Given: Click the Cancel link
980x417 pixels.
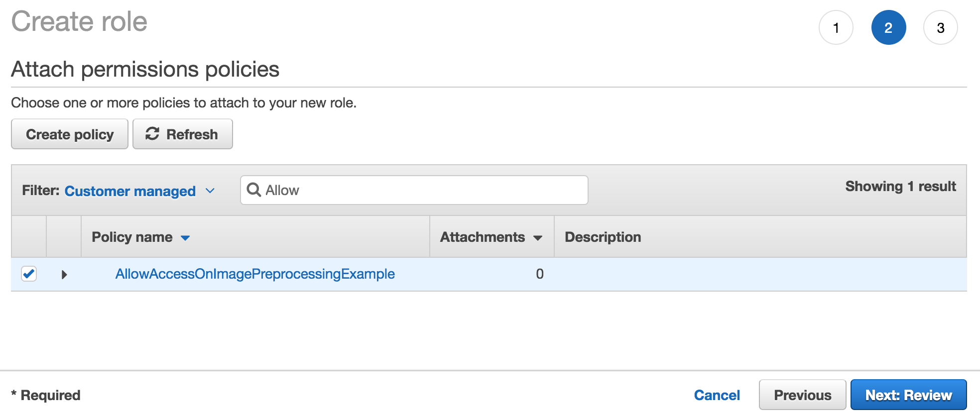Looking at the screenshot, I should [717, 395].
